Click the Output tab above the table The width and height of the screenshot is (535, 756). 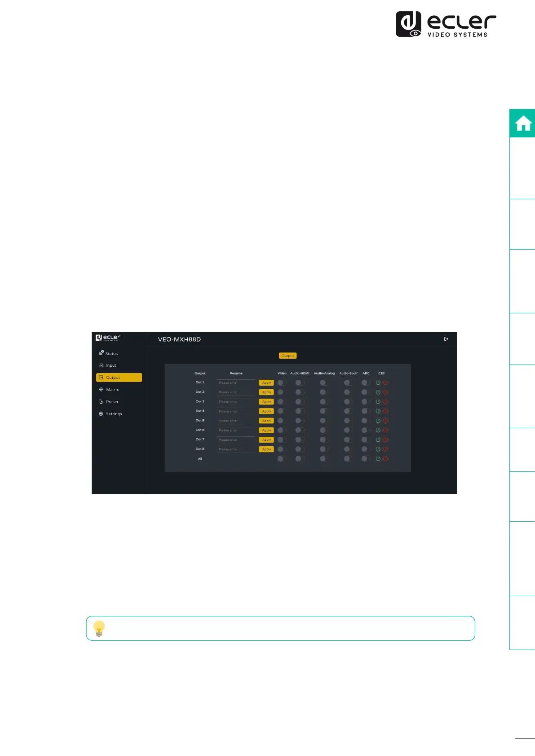[x=287, y=356]
